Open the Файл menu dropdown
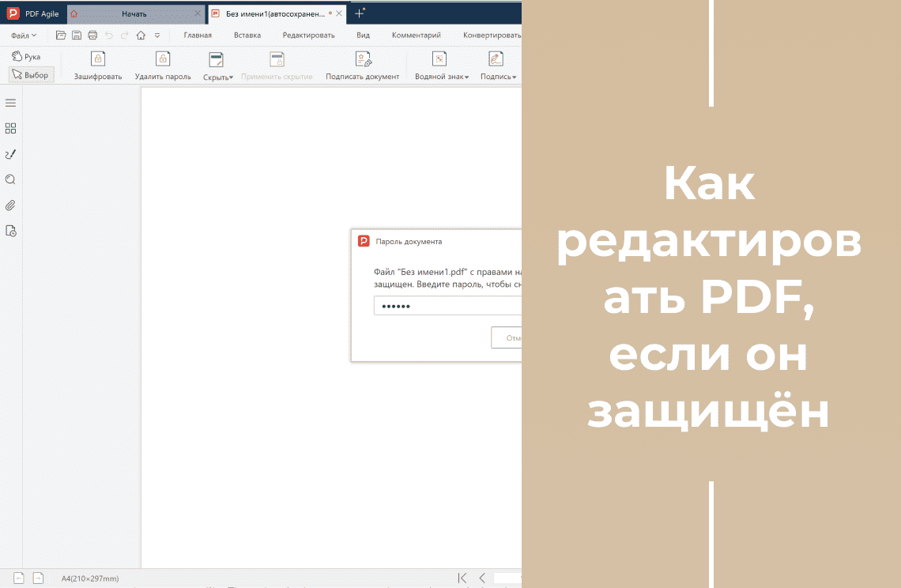Image resolution: width=901 pixels, height=588 pixels. [21, 35]
